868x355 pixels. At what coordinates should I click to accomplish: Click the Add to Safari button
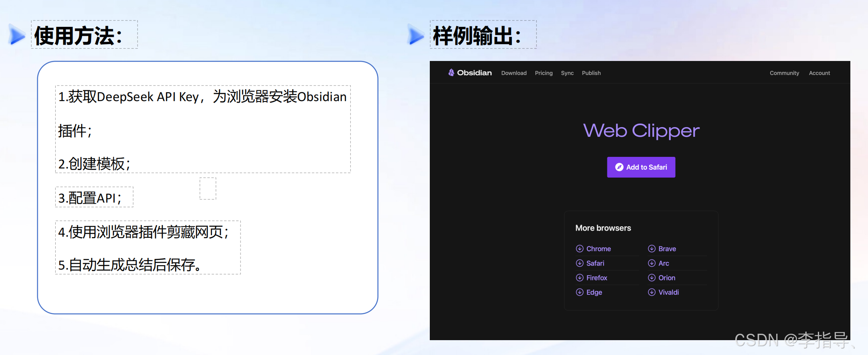tap(641, 167)
